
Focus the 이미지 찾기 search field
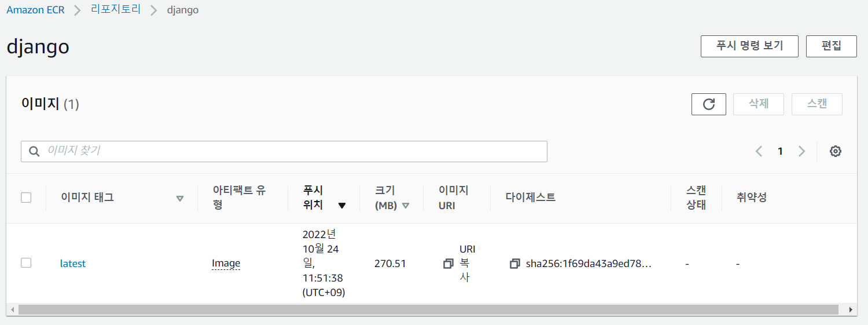point(284,151)
